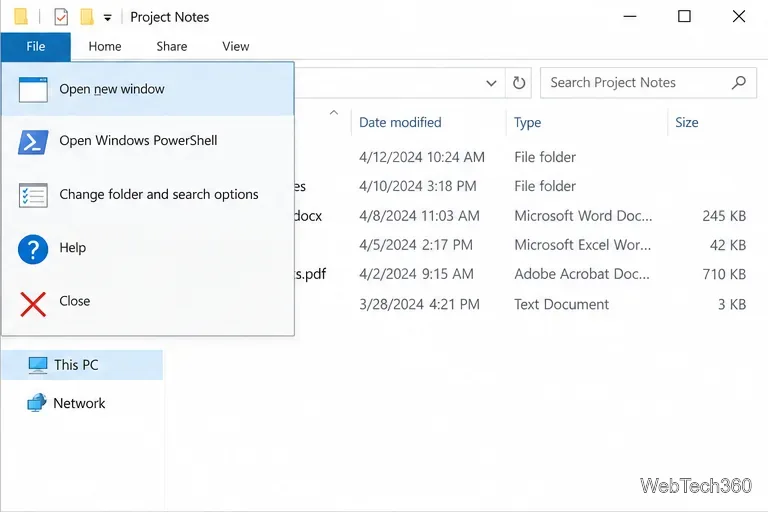Select Change folder and search options
Image resolution: width=768 pixels, height=512 pixels.
coord(148,195)
